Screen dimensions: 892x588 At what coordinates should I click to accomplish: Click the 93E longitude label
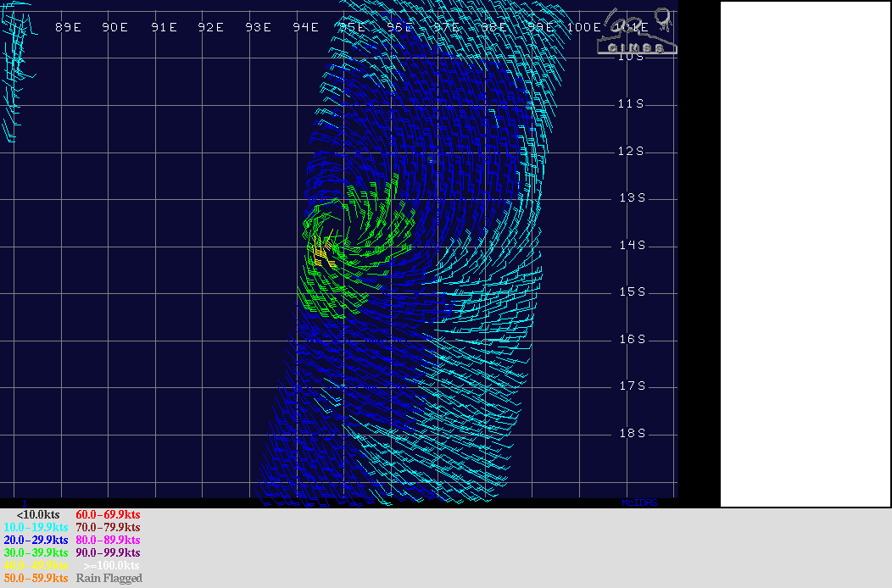click(x=259, y=27)
